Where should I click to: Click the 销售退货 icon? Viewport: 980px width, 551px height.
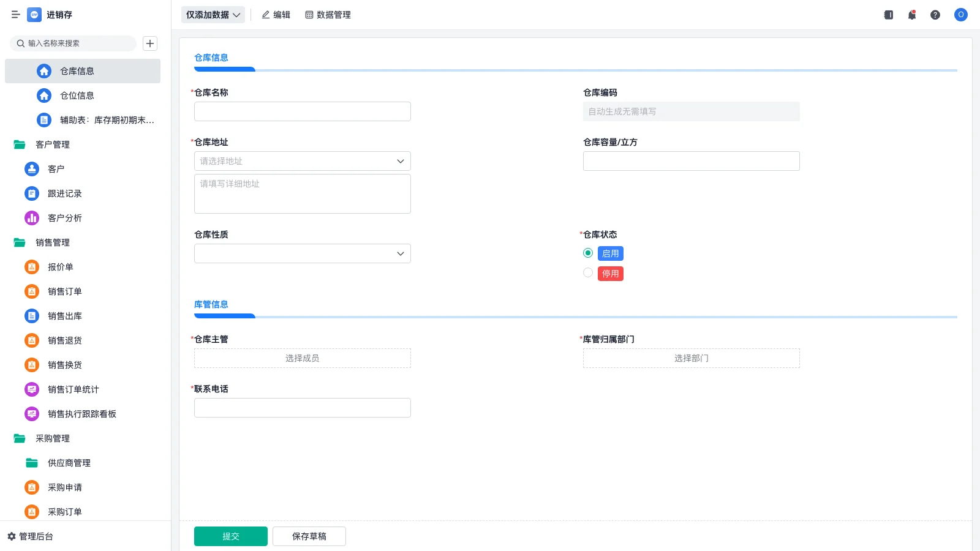32,340
